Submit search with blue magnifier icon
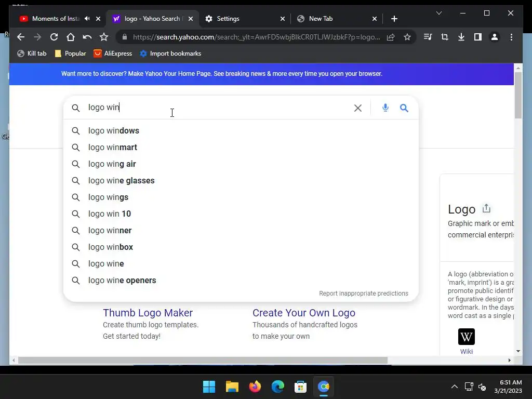This screenshot has height=399, width=532. point(404,108)
